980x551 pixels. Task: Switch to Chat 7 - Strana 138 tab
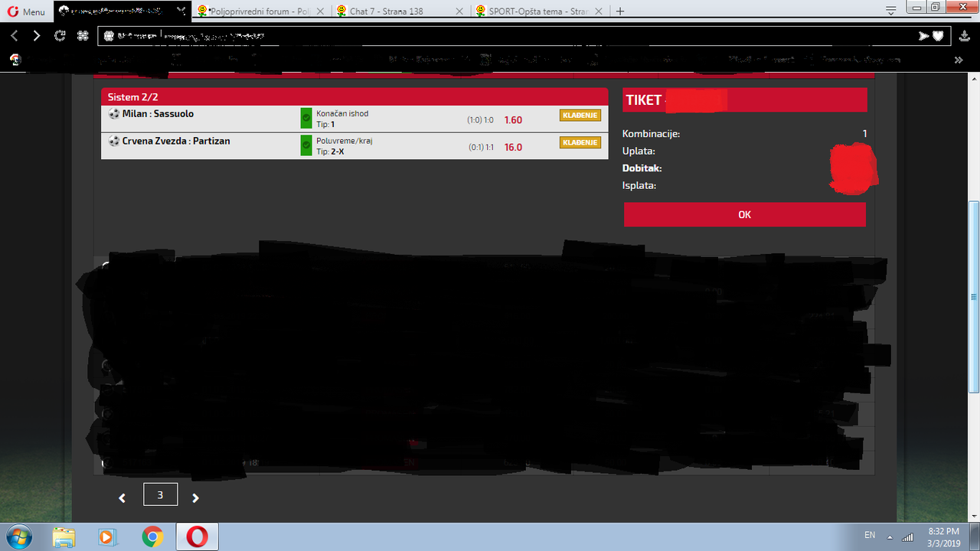(401, 11)
